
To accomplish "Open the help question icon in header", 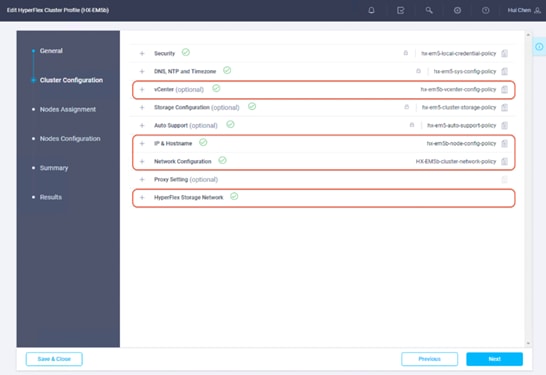I will [x=485, y=10].
